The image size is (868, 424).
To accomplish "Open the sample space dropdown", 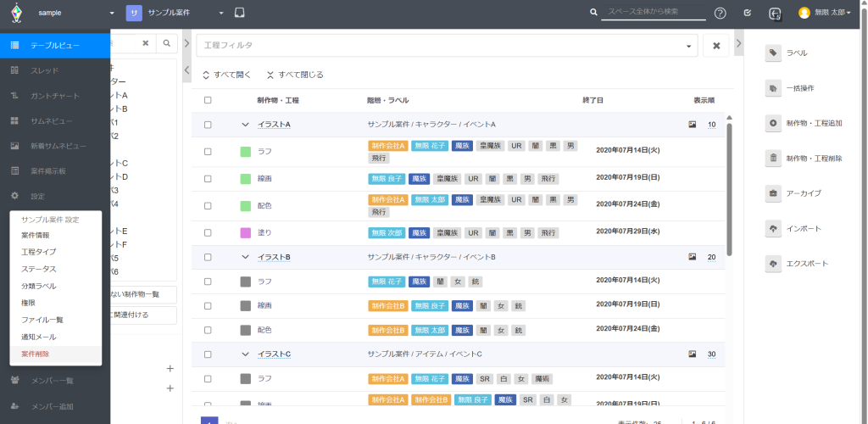I will (76, 13).
